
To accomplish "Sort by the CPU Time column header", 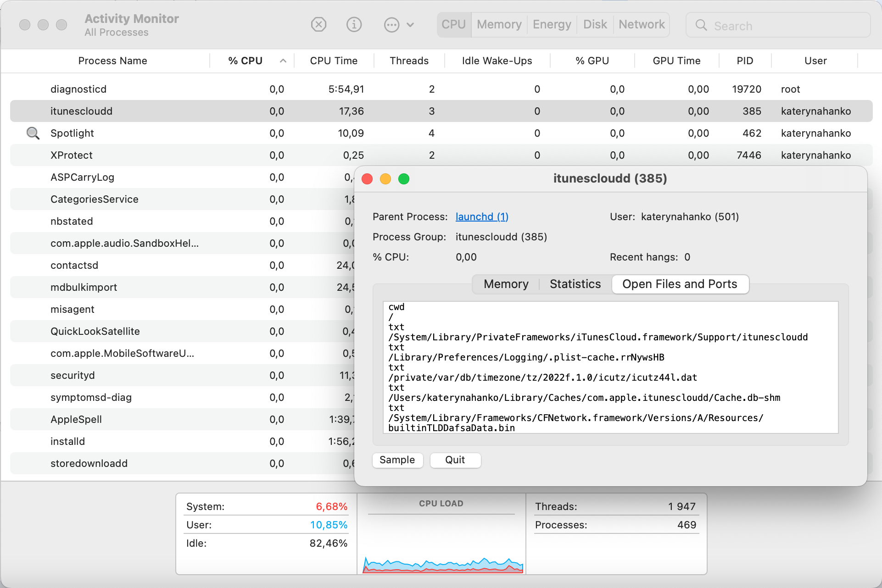I will point(334,61).
